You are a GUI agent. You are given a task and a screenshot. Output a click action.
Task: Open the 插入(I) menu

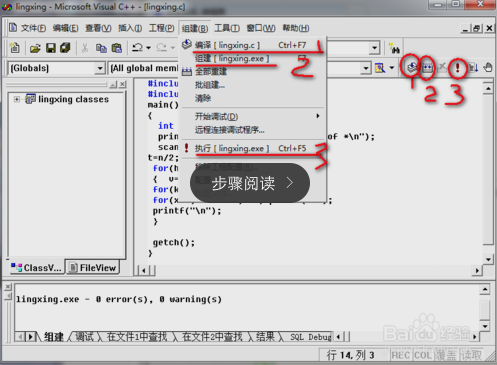(130, 28)
